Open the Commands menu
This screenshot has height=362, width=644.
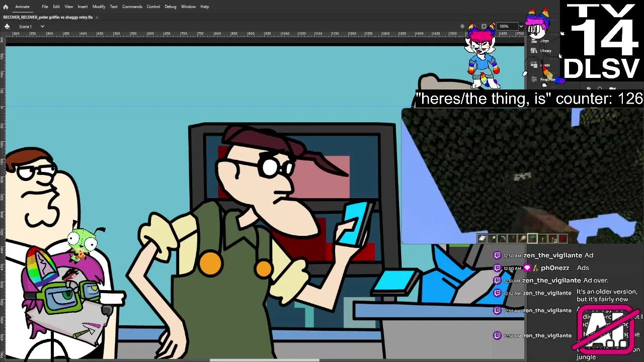click(x=132, y=7)
